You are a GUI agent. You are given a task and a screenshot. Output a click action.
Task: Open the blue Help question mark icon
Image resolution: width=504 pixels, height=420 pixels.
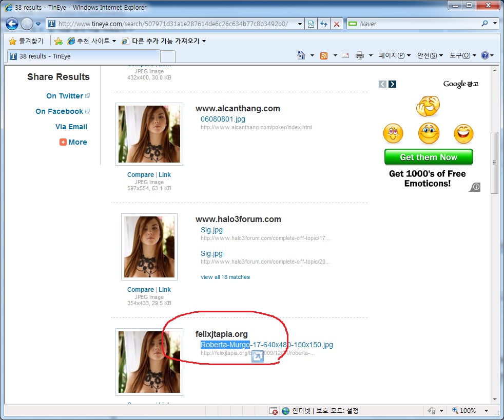coord(484,55)
